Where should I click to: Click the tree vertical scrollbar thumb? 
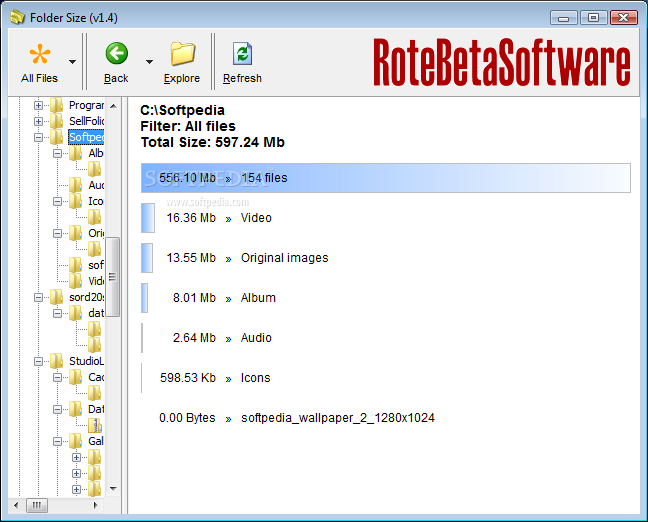[113, 276]
